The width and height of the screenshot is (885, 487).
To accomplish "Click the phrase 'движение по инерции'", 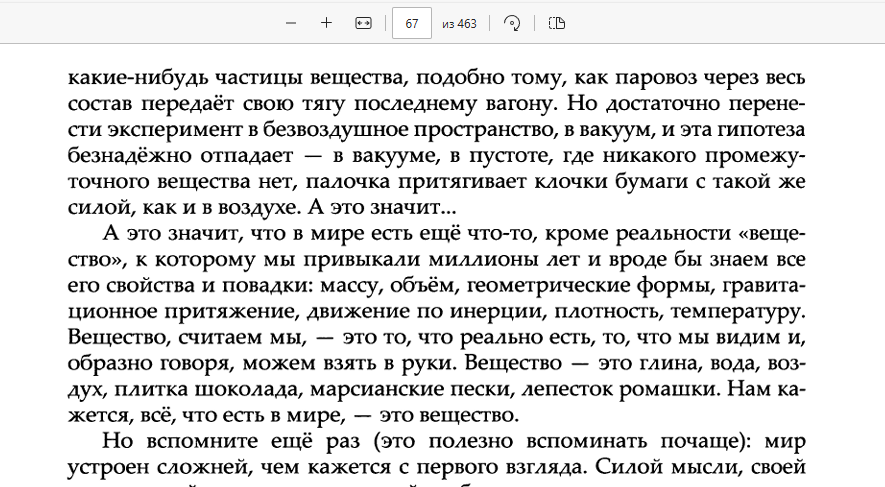I will click(x=426, y=311).
